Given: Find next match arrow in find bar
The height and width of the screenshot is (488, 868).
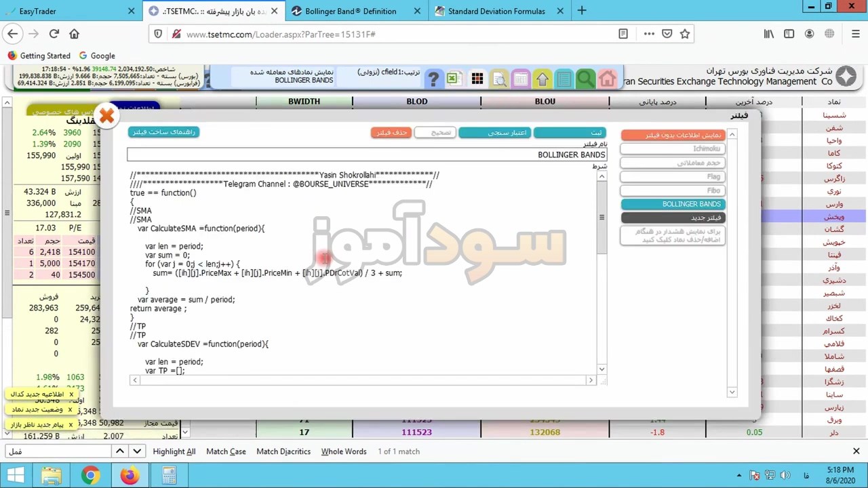Looking at the screenshot, I should [137, 451].
